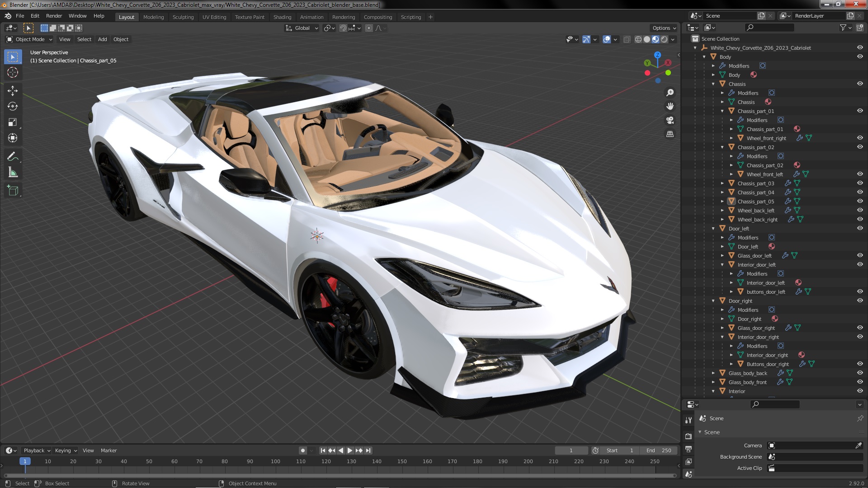
Task: Expand the Chassis_part_03 tree item
Action: [722, 183]
